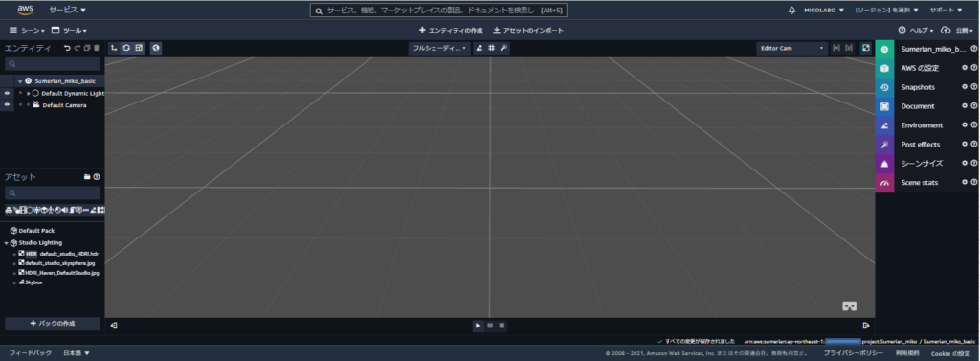Image resolution: width=980 pixels, height=361 pixels.
Task: Select the scale transform tool
Action: pos(139,48)
